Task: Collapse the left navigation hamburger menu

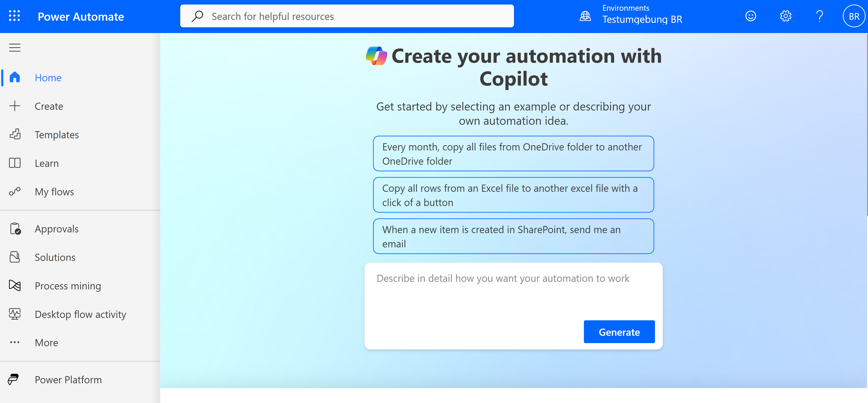Action: (x=15, y=48)
